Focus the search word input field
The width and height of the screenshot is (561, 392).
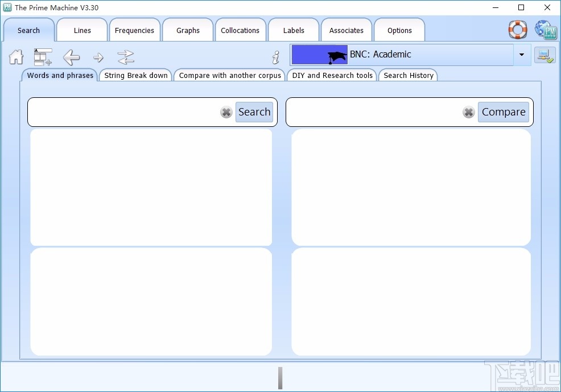(125, 112)
